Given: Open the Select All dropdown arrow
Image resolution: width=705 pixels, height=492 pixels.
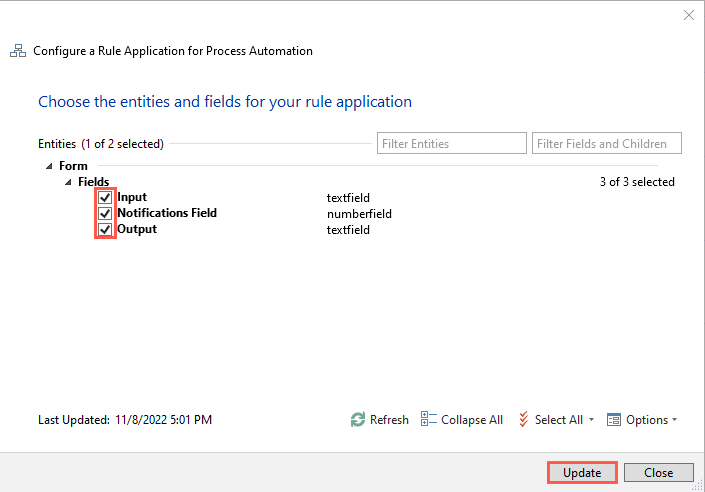Looking at the screenshot, I should (x=592, y=420).
